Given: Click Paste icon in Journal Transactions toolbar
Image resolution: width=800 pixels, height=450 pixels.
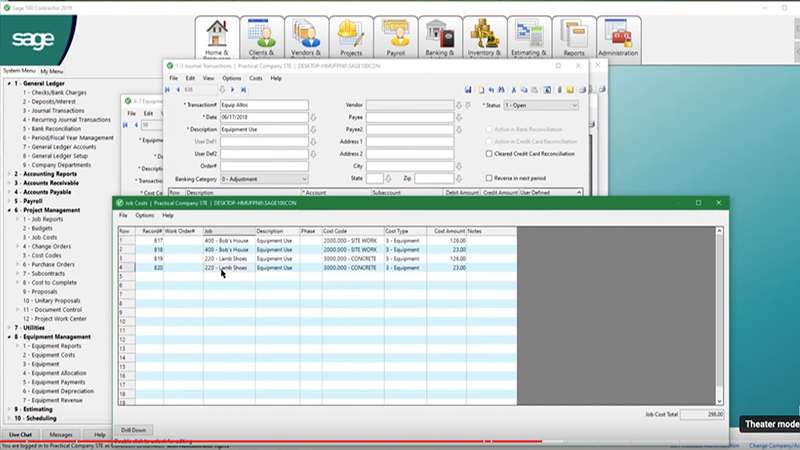Looking at the screenshot, I should [x=534, y=90].
